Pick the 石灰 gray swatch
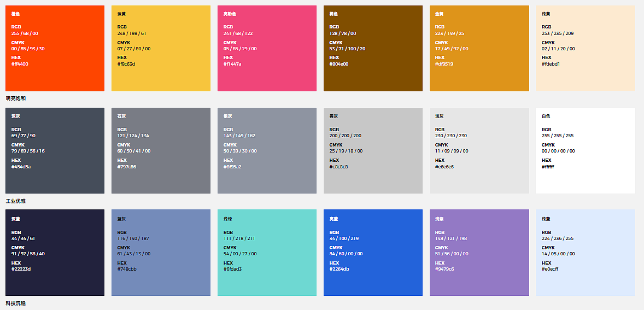644x310 pixels. (x=161, y=151)
